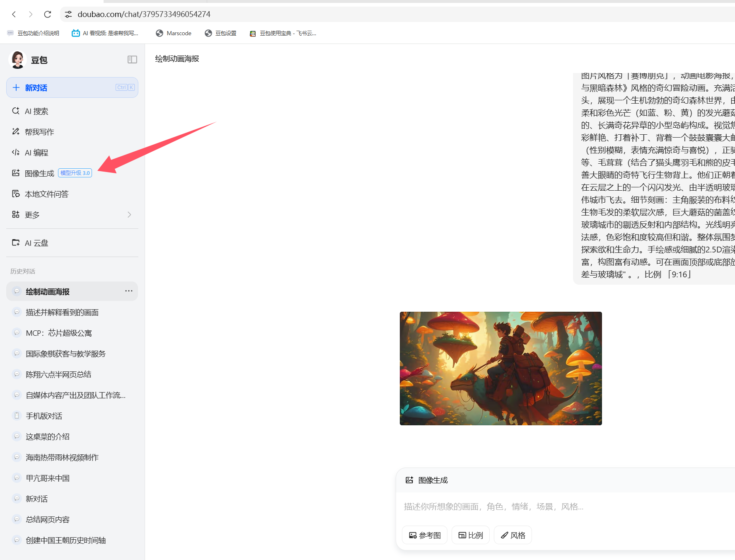
Task: Click the AI 云盘 drive icon
Action: pyautogui.click(x=16, y=243)
